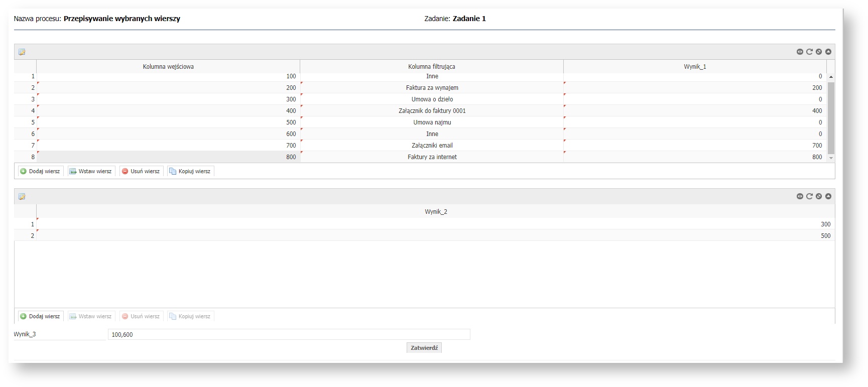Click the fit-column-width icon in the Wynik_2 table header

pyautogui.click(x=800, y=196)
